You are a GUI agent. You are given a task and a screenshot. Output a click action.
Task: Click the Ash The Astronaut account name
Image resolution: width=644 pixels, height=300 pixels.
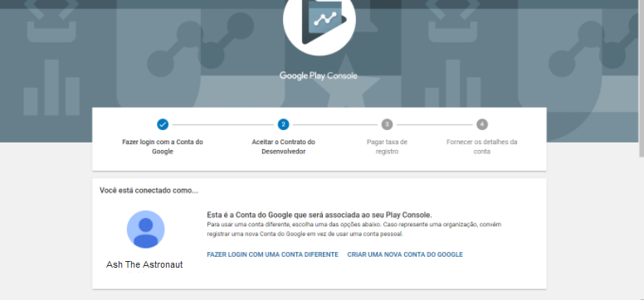[x=144, y=264]
